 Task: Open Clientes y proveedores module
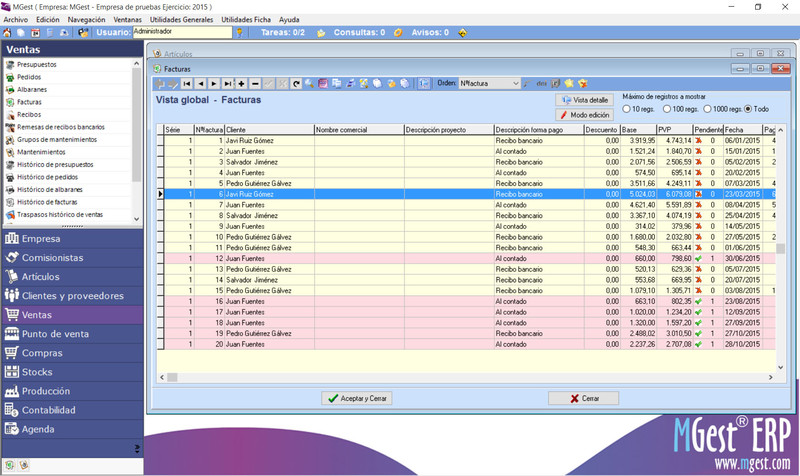72,296
